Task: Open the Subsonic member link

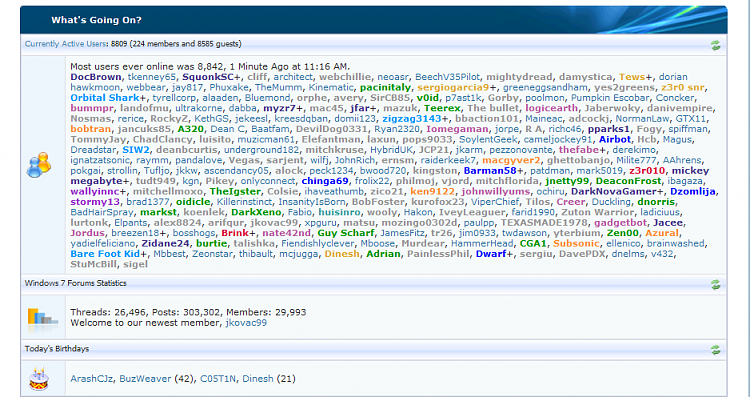Action: (x=576, y=244)
